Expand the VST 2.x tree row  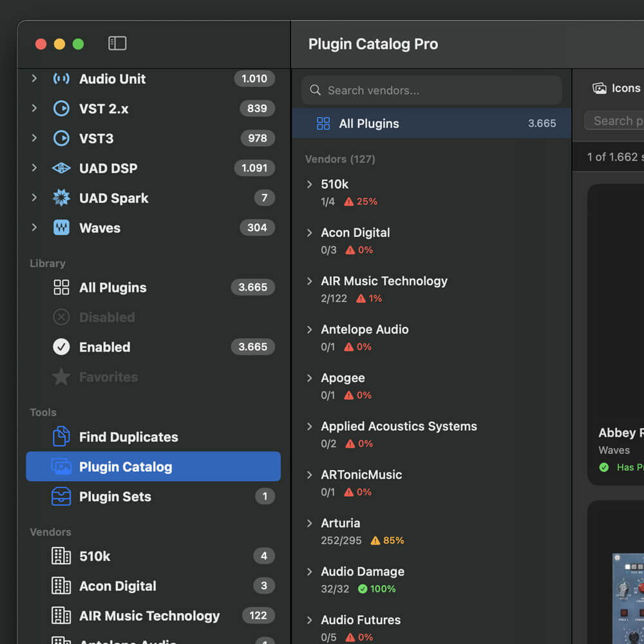(x=35, y=108)
